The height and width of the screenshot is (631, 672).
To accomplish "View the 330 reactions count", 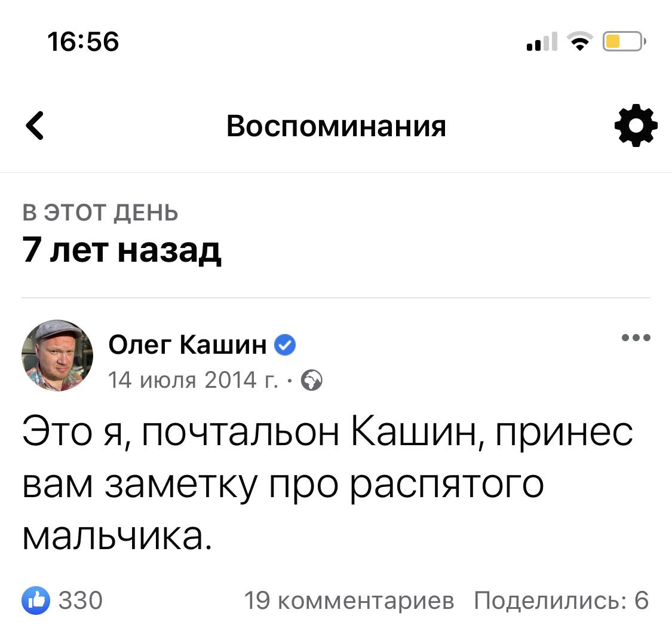I will (x=80, y=601).
